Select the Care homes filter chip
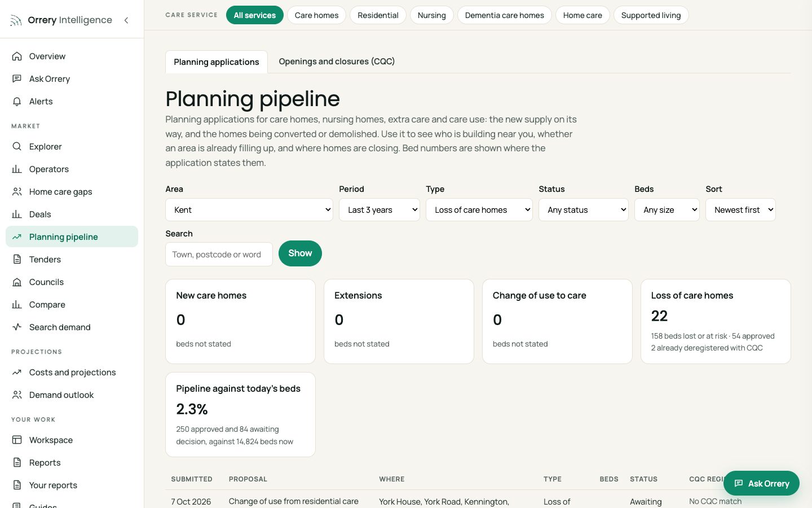The height and width of the screenshot is (508, 812). (317, 15)
